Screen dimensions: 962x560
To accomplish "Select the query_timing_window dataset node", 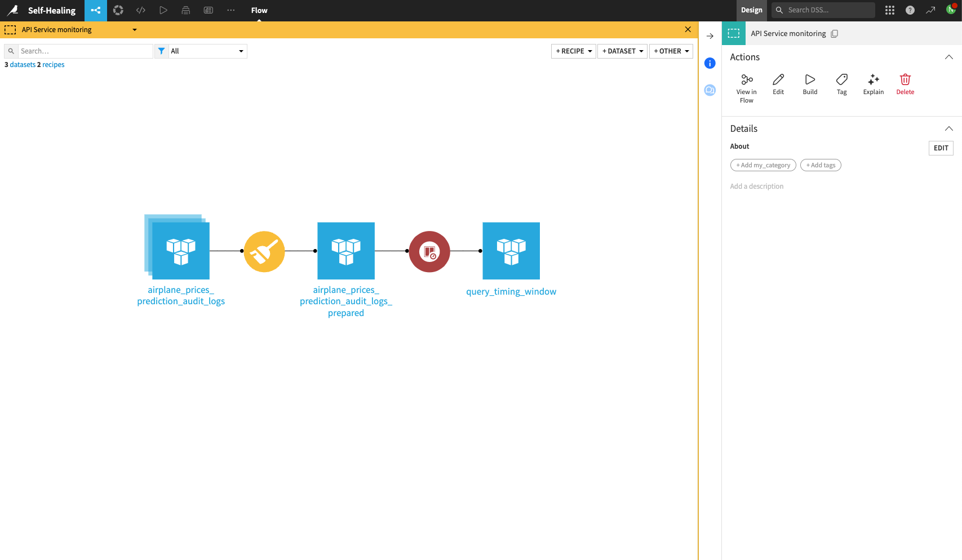I will (511, 251).
